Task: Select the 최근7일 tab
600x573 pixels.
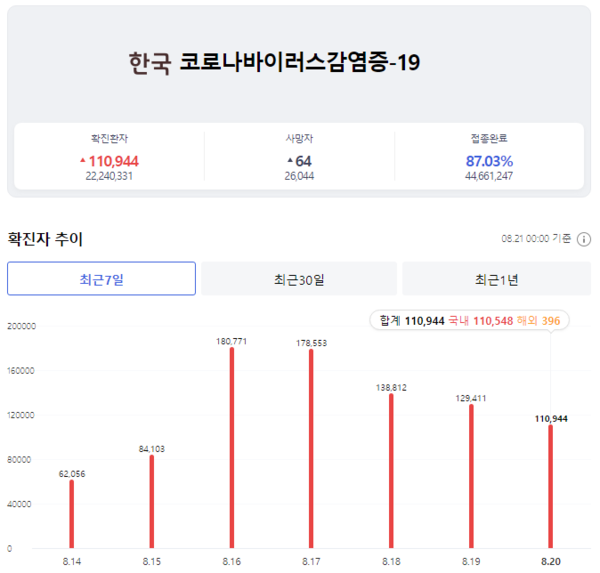Action: pos(101,279)
